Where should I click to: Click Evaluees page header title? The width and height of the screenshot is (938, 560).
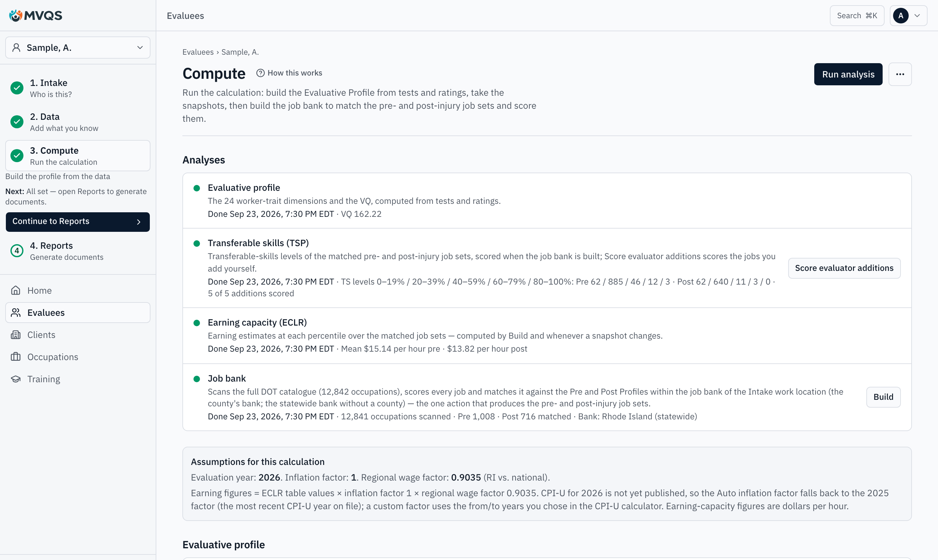(185, 16)
